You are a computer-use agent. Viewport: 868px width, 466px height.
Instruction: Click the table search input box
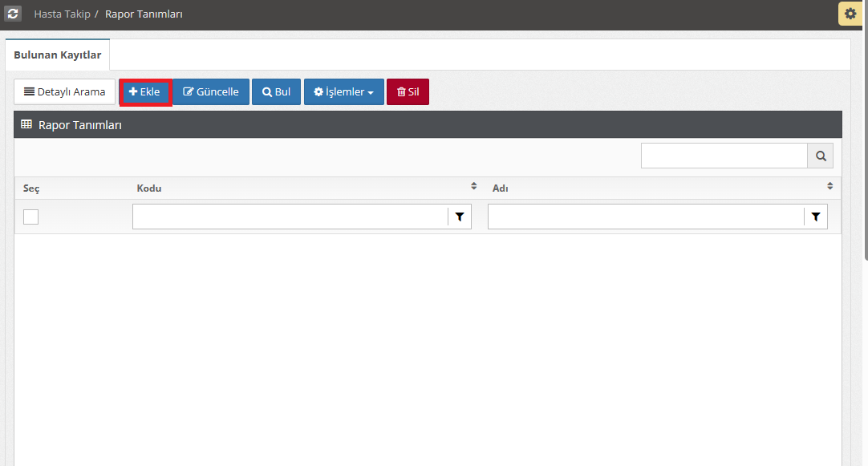[724, 156]
